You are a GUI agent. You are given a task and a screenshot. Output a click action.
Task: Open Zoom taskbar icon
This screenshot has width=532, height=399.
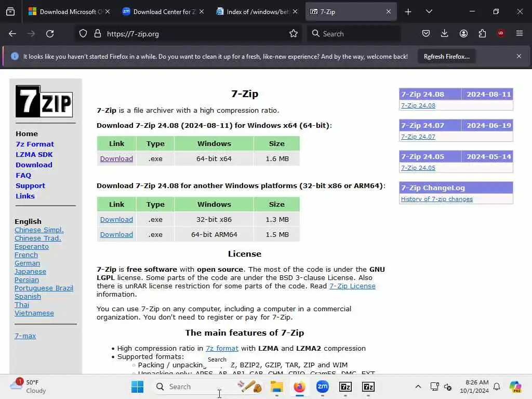322,387
